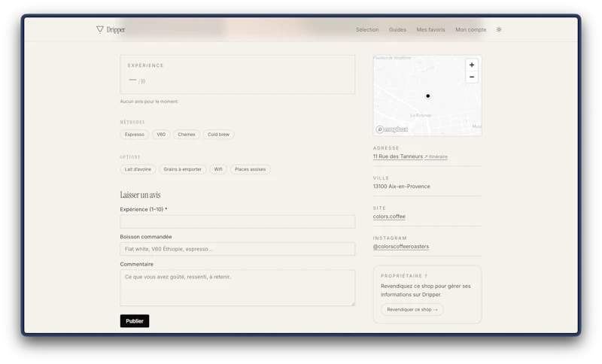
Task: Click the Publier button
Action: pos(135,321)
